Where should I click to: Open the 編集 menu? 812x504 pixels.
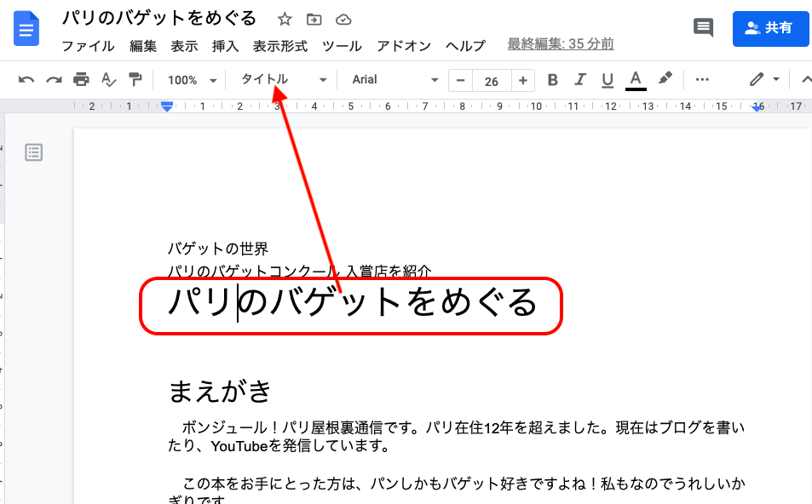[143, 46]
